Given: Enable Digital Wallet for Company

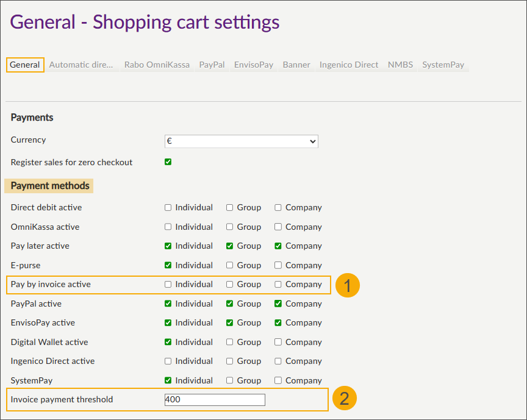Looking at the screenshot, I should [278, 342].
